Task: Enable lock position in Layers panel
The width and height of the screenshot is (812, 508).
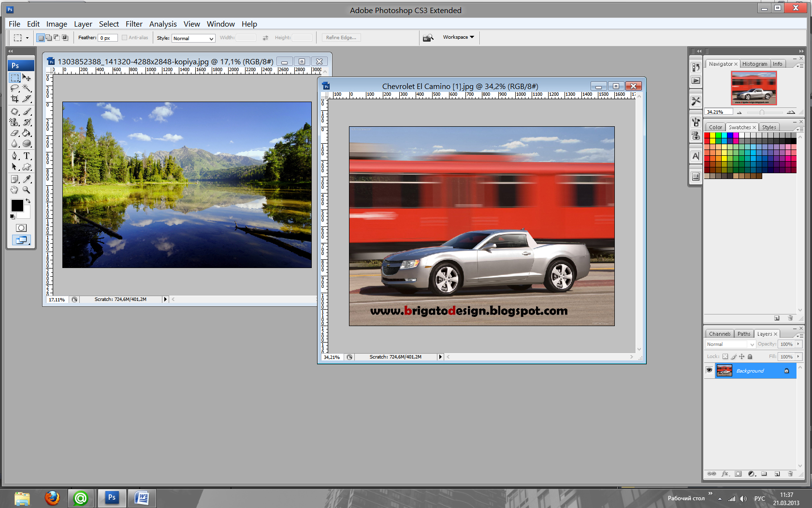Action: click(x=741, y=357)
